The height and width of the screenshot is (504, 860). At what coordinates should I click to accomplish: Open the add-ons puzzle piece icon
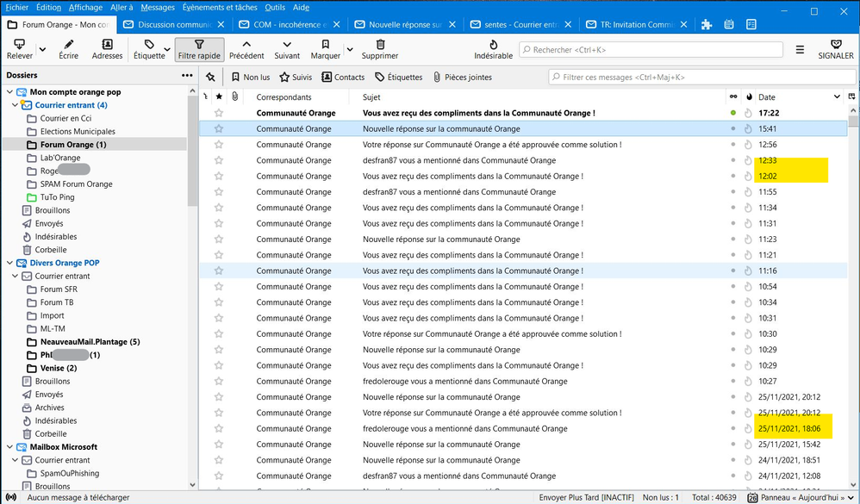tap(707, 25)
